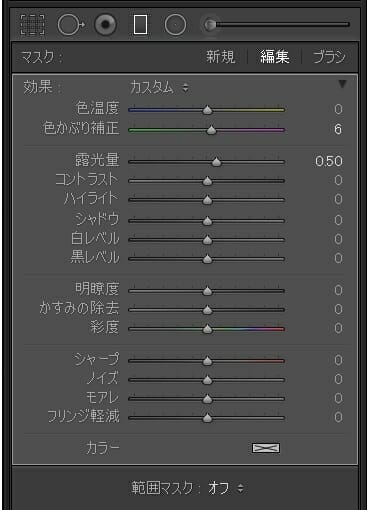
Task: Click the シャドウ slider handle
Action: [207, 220]
